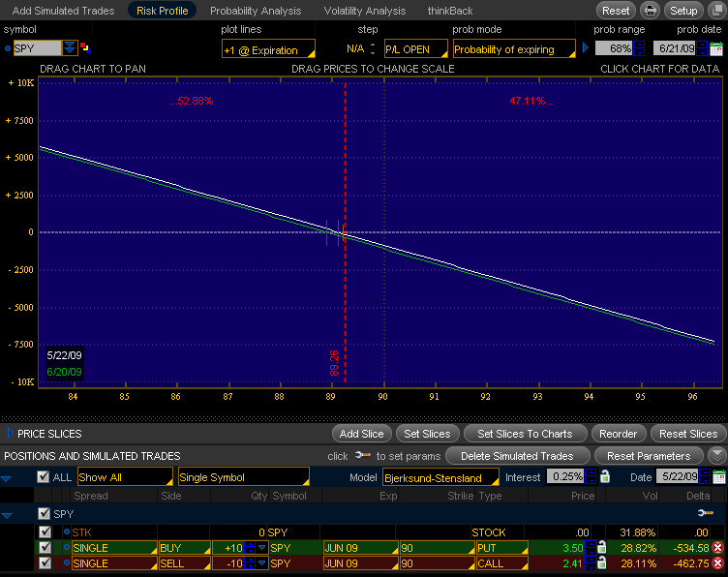Viewport: 728px width, 577px height.
Task: Open the plot lines '+1 @ Expiration' dropdown
Action: point(268,49)
